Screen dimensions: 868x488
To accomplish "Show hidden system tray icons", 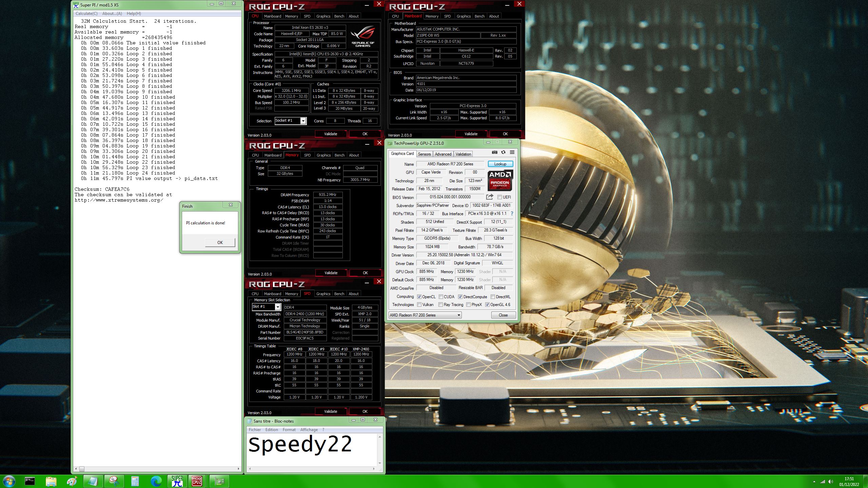I will 814,482.
